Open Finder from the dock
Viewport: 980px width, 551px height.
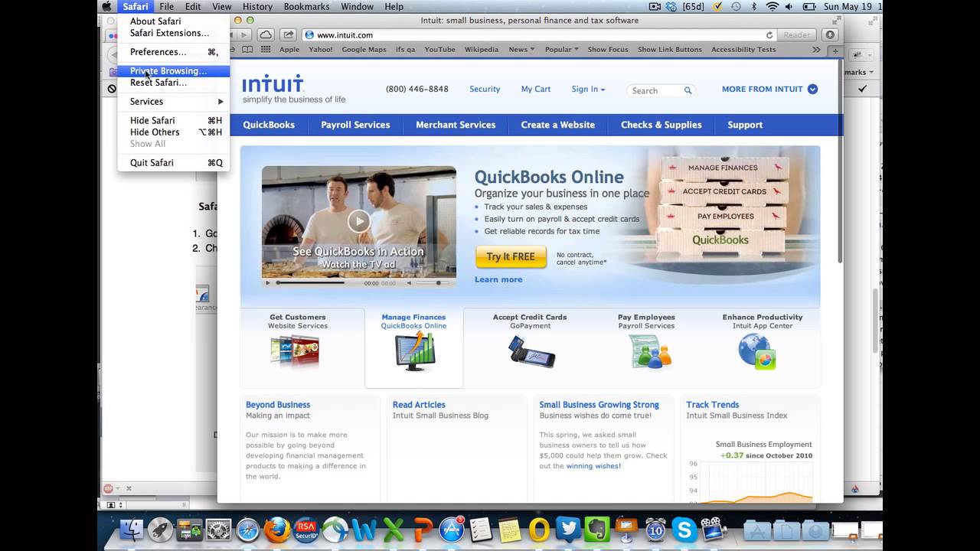(132, 529)
